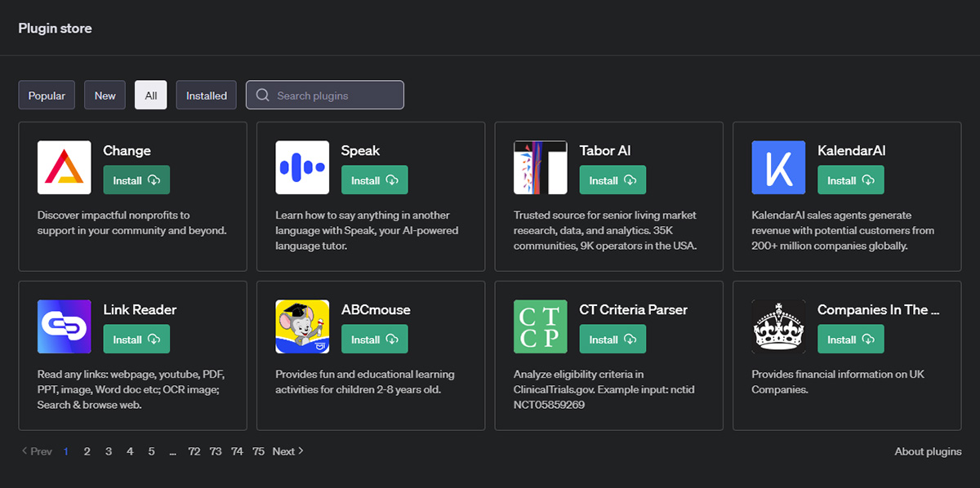This screenshot has height=488, width=980.
Task: Click the KalendarAI blue K icon
Action: [778, 167]
